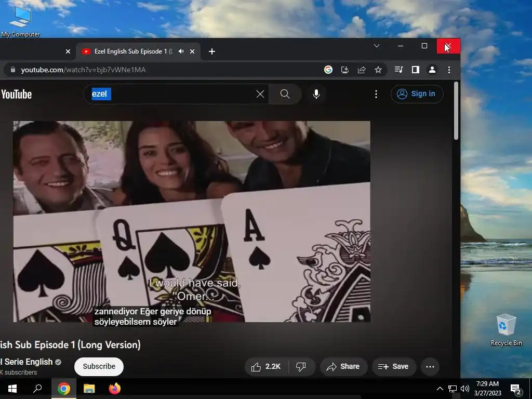The width and height of the screenshot is (532, 399).
Task: Launch Firefox from the taskbar
Action: click(115, 389)
